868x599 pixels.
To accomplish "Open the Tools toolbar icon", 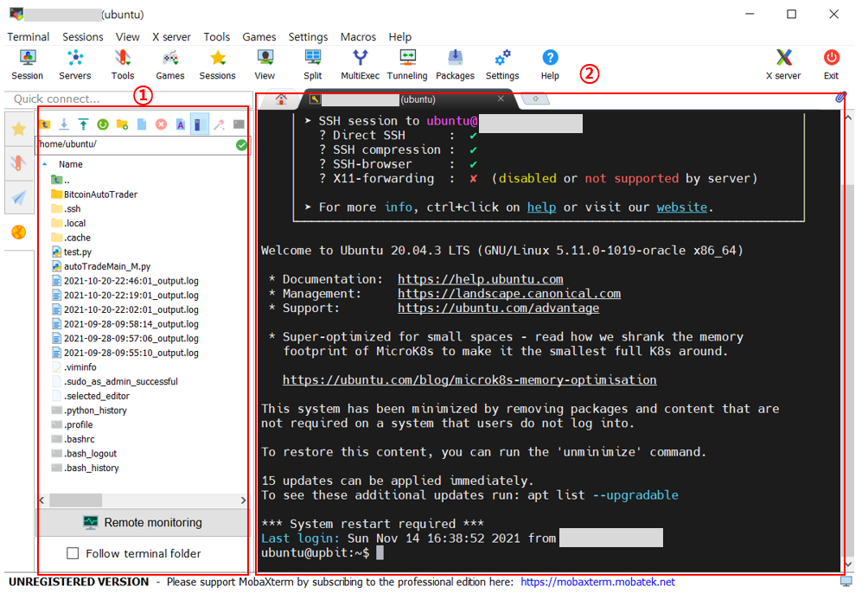I will tap(123, 65).
